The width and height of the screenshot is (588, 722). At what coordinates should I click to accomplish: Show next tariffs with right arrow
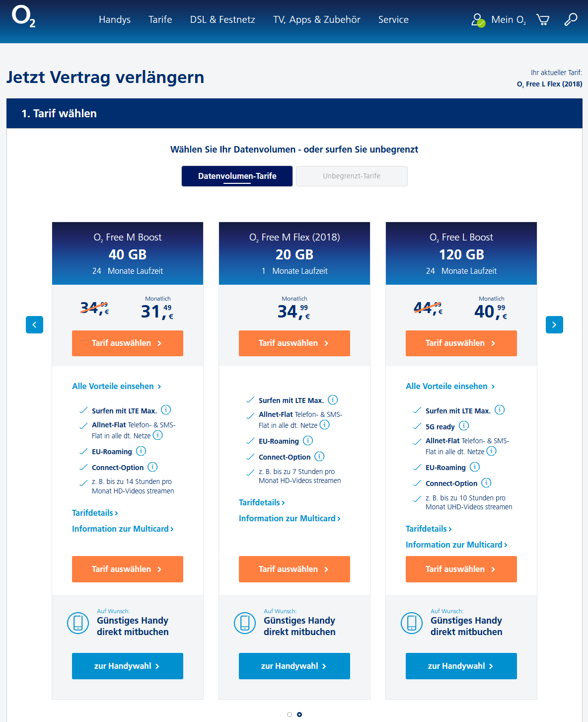click(x=554, y=324)
